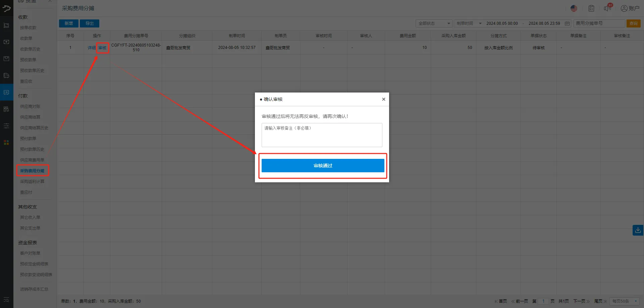This screenshot has width=644, height=308.
Task: Click the audit remark text area
Action: pos(322,135)
